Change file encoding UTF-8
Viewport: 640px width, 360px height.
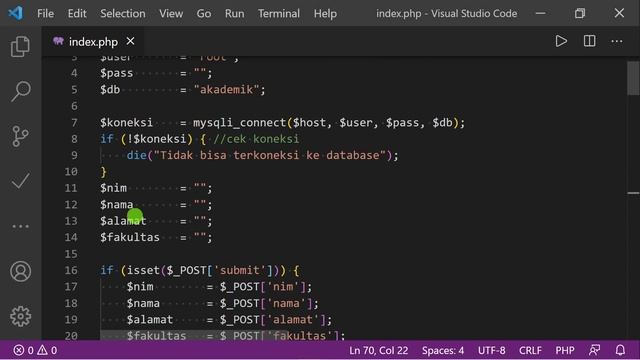(491, 350)
